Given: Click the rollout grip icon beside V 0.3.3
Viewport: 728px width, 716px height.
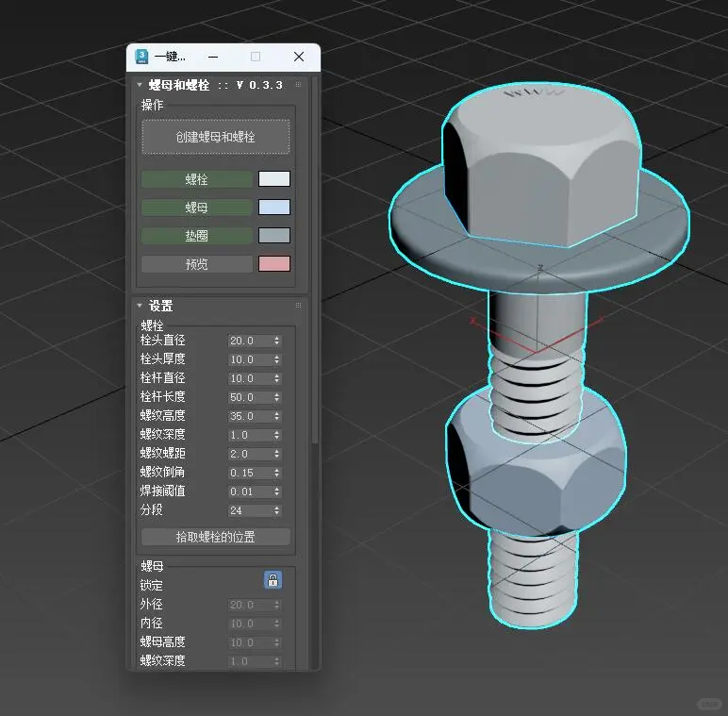Looking at the screenshot, I should pyautogui.click(x=298, y=85).
